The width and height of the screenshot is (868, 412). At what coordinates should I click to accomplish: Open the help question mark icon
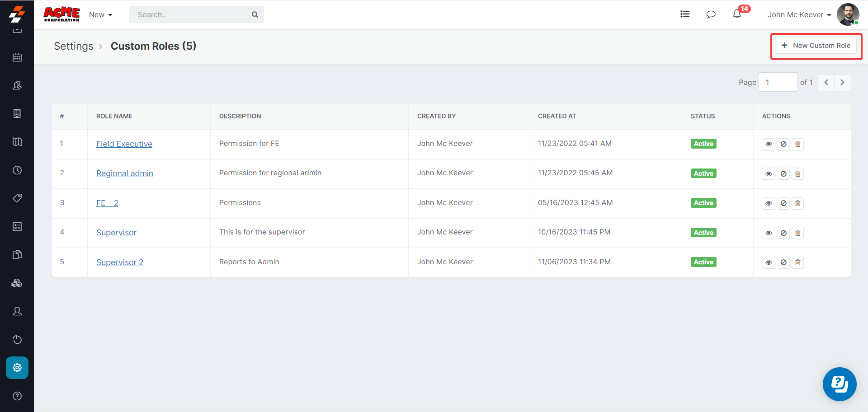tap(17, 396)
